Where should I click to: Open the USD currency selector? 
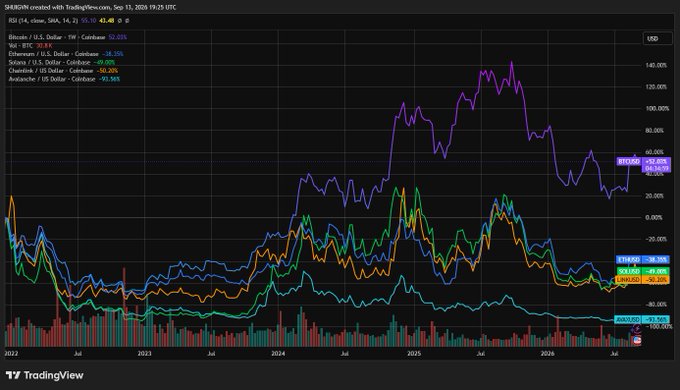coord(657,39)
